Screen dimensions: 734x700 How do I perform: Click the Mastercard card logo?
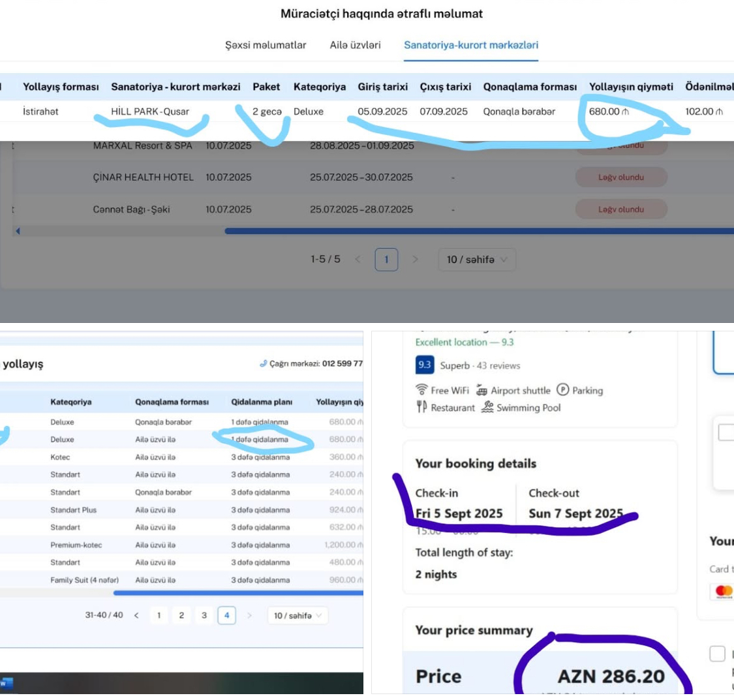pos(723,592)
